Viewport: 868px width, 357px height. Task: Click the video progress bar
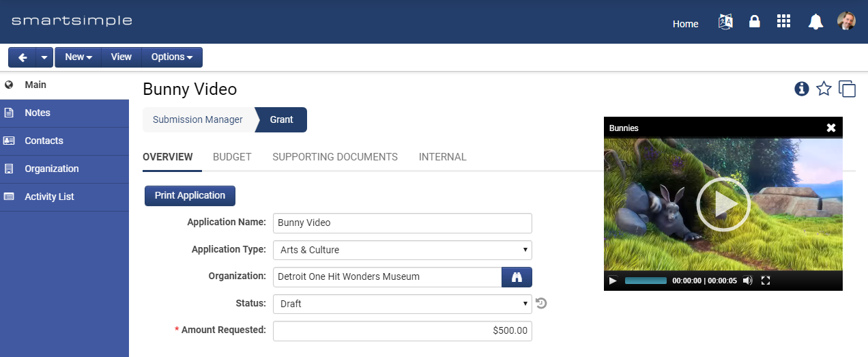coord(646,281)
